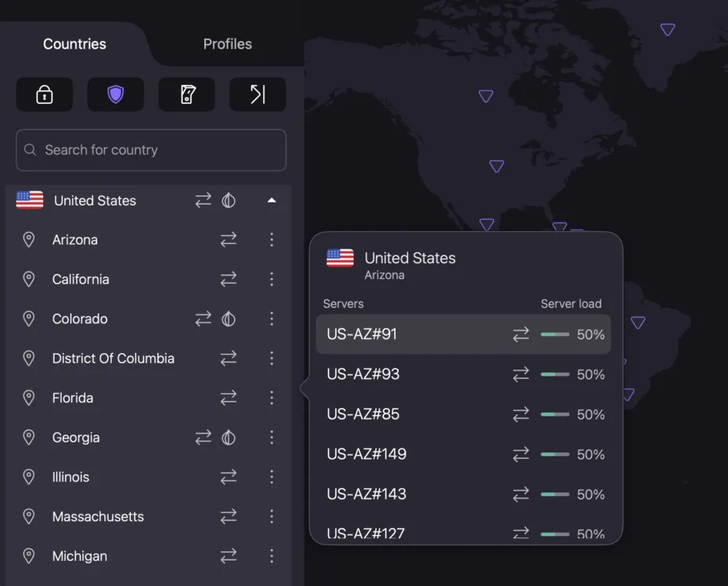Screen dimensions: 728x586
Task: Click the Search for country field
Action: click(151, 150)
